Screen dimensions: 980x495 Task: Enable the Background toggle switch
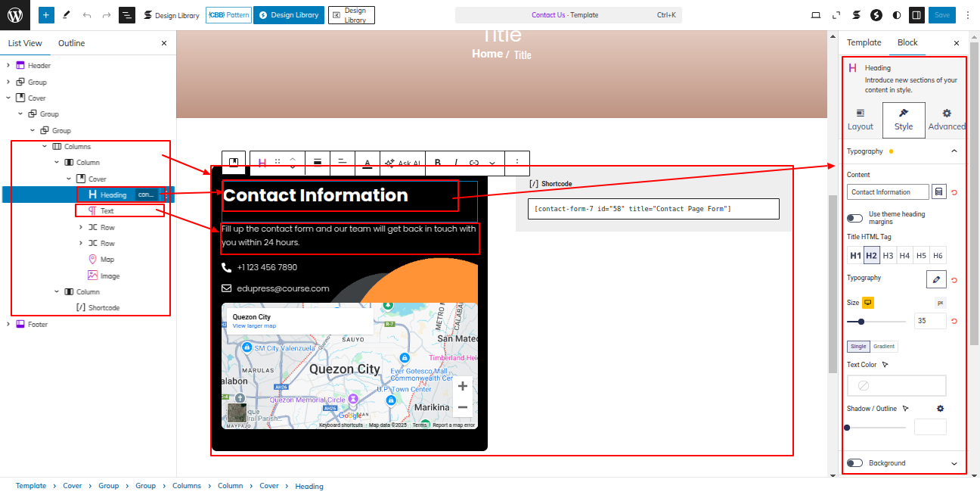tap(855, 463)
